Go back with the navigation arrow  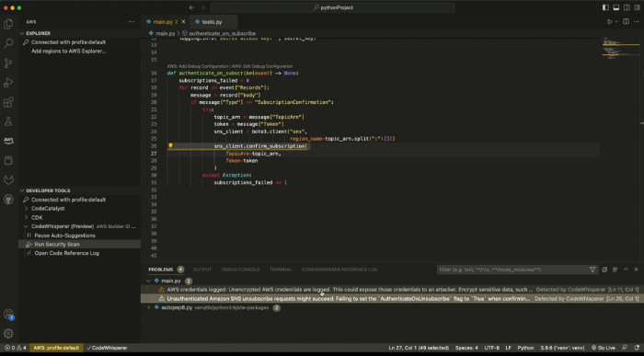coord(191,7)
